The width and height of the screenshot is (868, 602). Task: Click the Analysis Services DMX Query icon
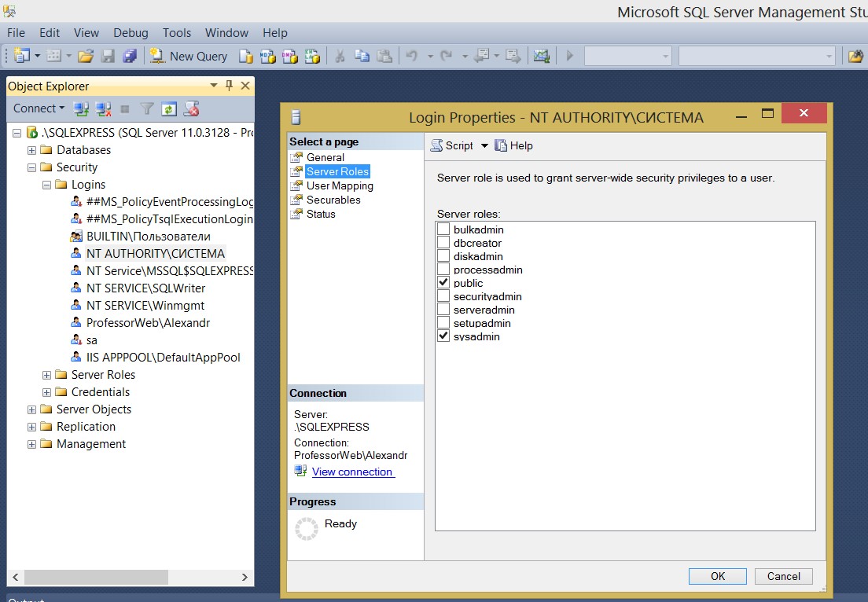click(x=290, y=56)
